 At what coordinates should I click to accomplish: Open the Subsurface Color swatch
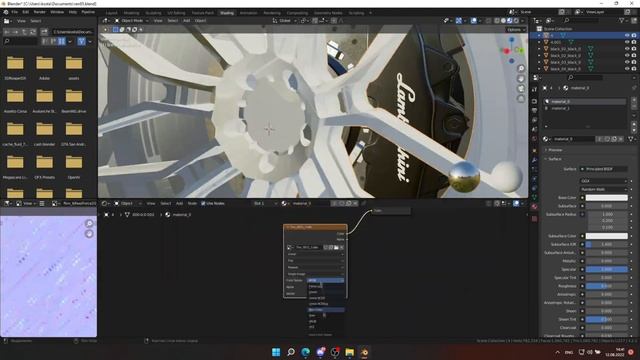click(x=607, y=236)
